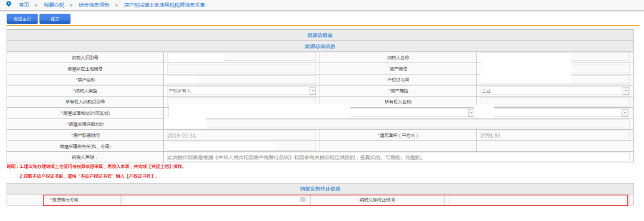Screen dimensions: 644x221
Task: Focus the 房产名称 input field
Action: click(x=241, y=80)
